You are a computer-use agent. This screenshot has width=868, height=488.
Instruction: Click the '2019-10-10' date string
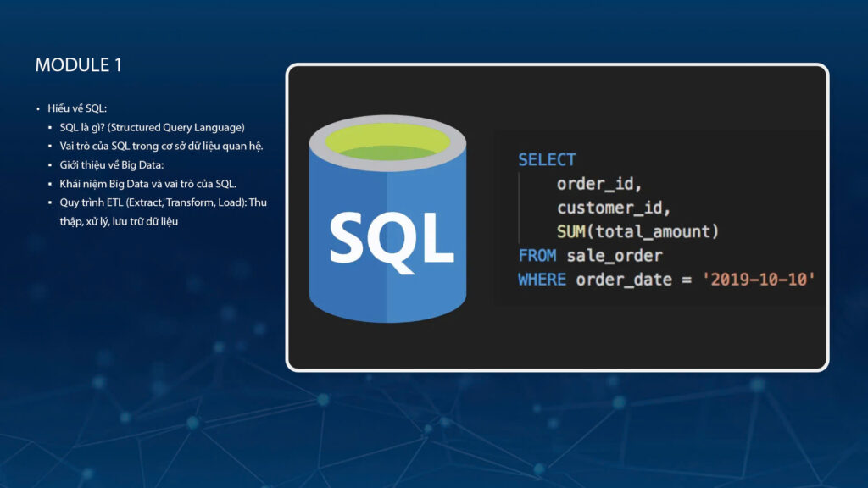tap(759, 279)
